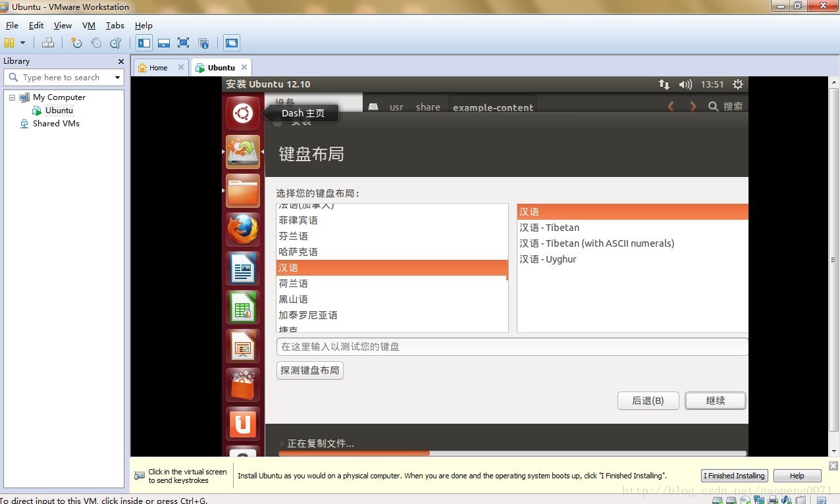Click the Ubuntu installer launcher icon

click(x=242, y=152)
